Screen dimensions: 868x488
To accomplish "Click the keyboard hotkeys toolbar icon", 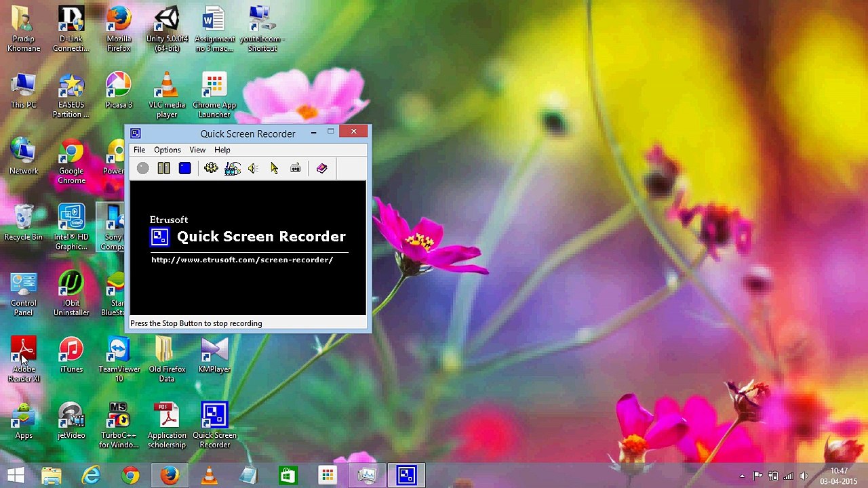I will [x=296, y=168].
